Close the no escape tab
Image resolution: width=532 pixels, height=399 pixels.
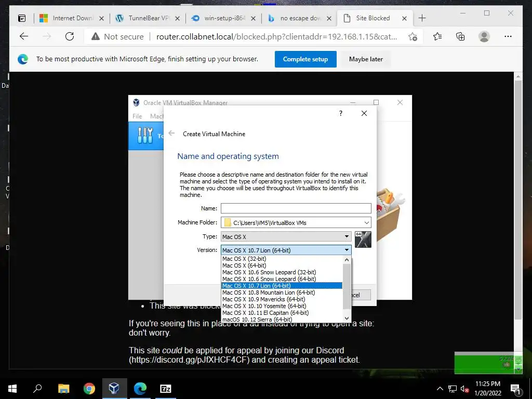(x=329, y=18)
